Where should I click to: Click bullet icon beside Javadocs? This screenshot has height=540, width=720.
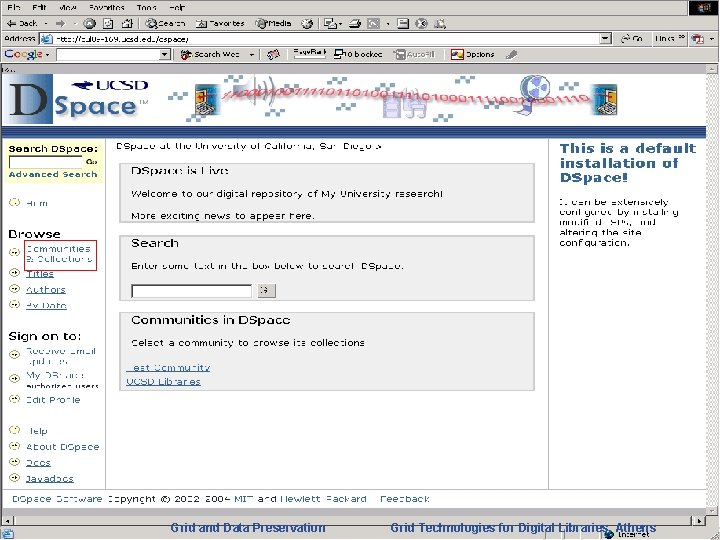tap(15, 478)
